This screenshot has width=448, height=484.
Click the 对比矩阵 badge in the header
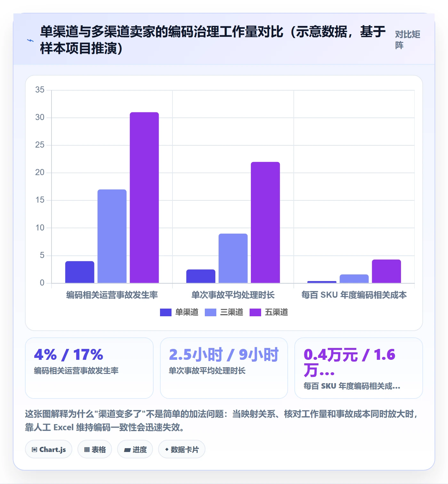(x=407, y=40)
